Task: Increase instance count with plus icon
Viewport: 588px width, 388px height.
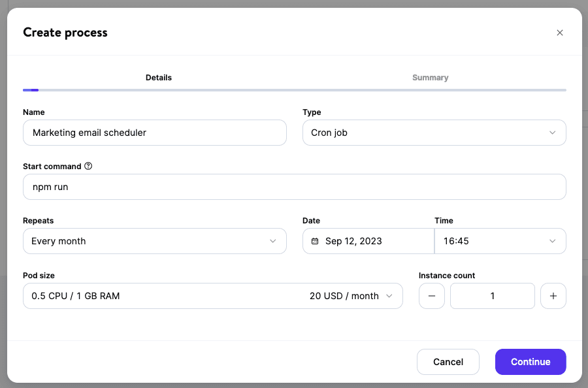Action: pos(553,296)
